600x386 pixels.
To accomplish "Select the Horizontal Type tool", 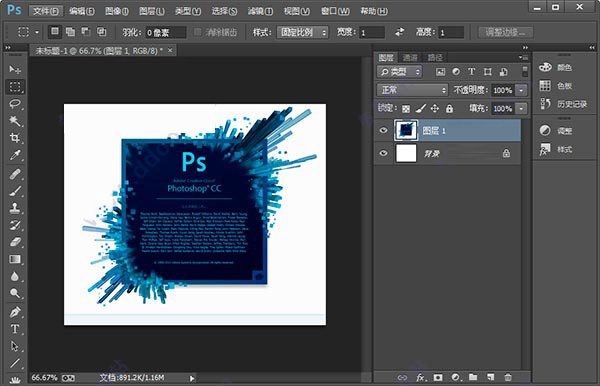I will point(15,329).
